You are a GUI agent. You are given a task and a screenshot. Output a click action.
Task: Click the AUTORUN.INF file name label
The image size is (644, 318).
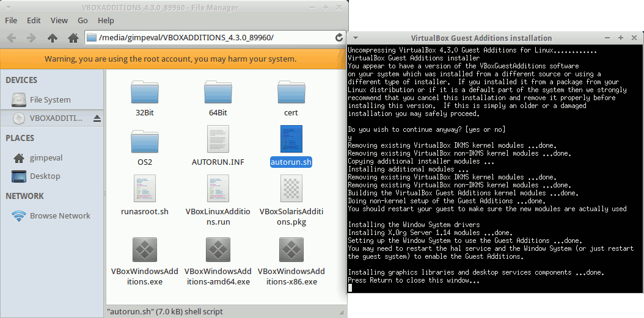pos(218,162)
